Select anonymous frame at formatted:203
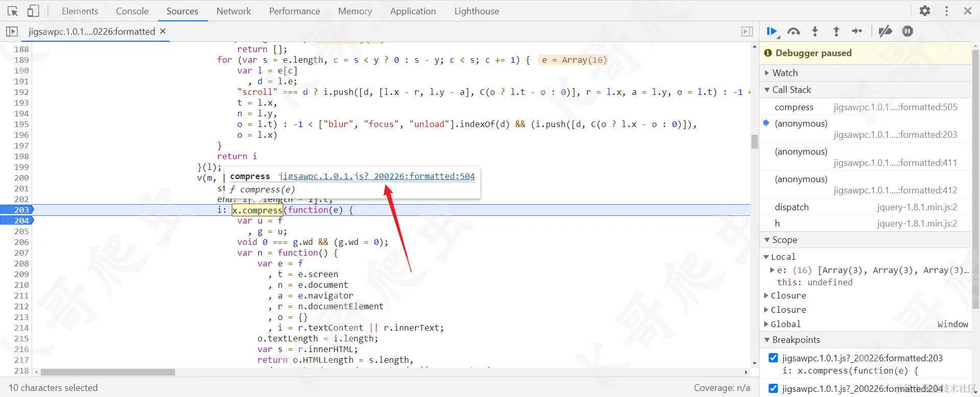980x397 pixels. click(x=866, y=129)
